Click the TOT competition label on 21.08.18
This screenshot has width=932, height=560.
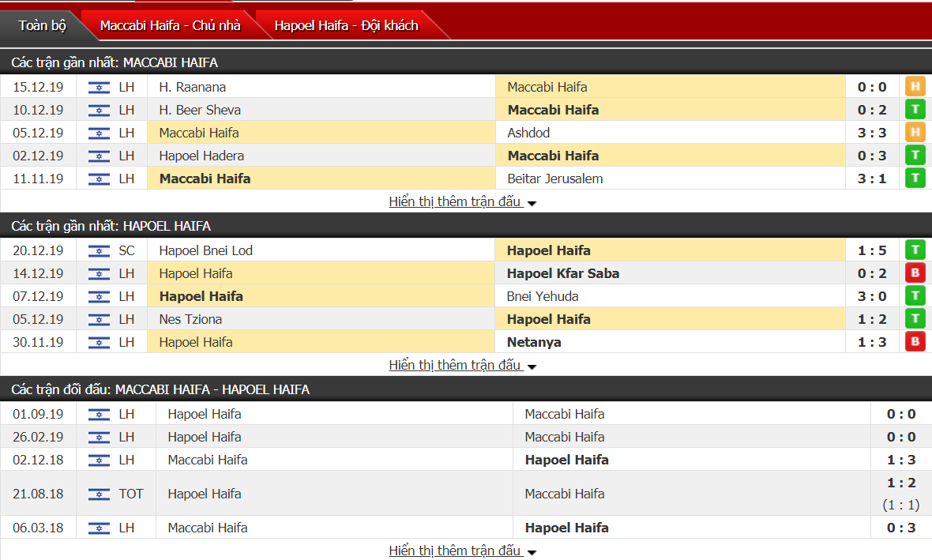[x=131, y=494]
